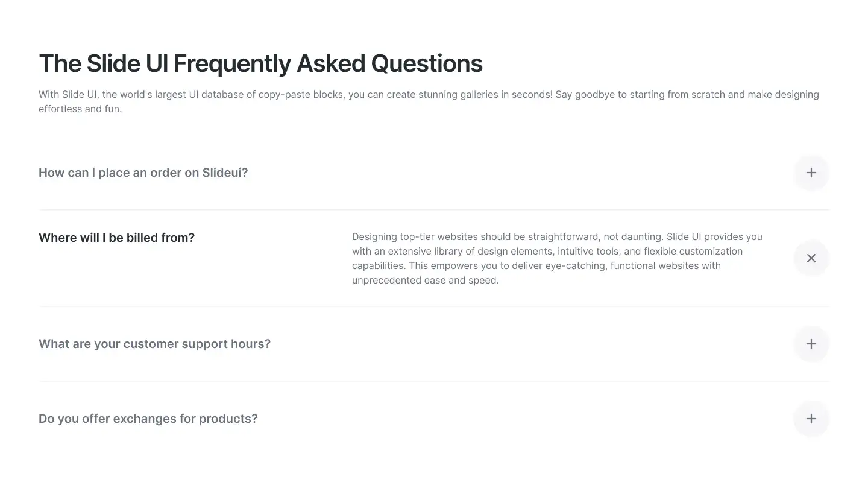
Task: Click the divider above the exchanges question
Action: point(434,381)
